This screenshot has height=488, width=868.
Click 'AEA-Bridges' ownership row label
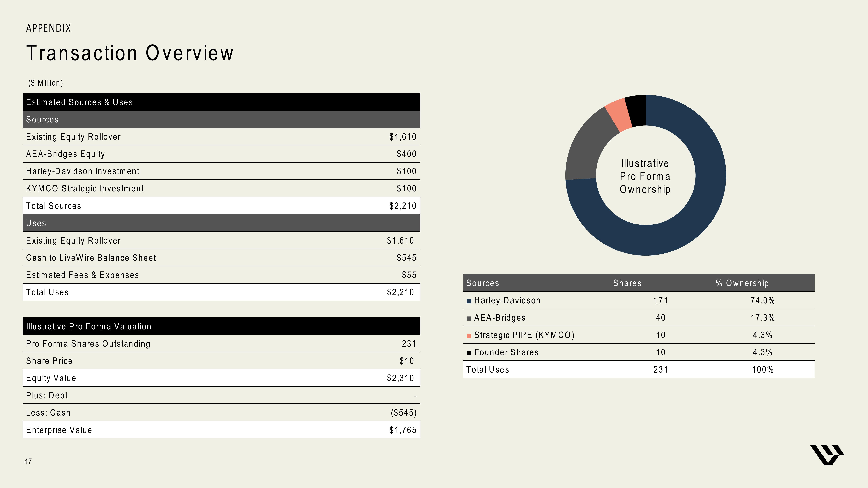(x=500, y=318)
